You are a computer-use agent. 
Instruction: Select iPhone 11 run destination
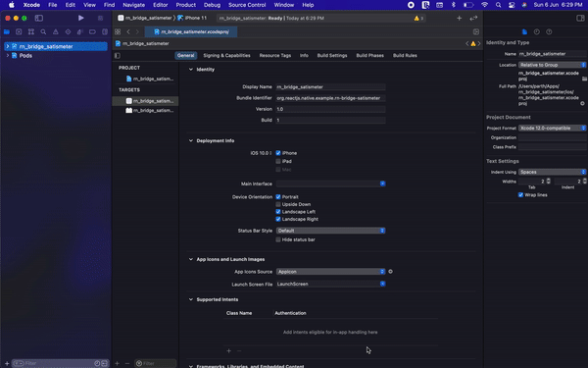pyautogui.click(x=192, y=18)
